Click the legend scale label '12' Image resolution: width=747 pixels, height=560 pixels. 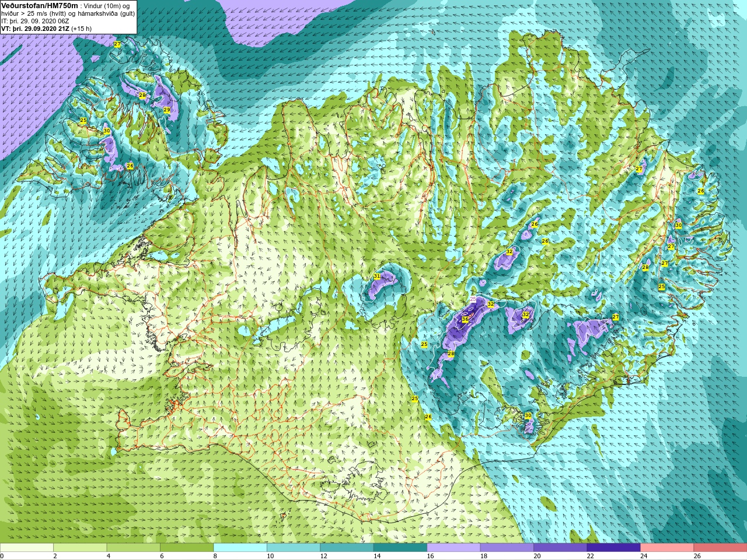click(323, 556)
